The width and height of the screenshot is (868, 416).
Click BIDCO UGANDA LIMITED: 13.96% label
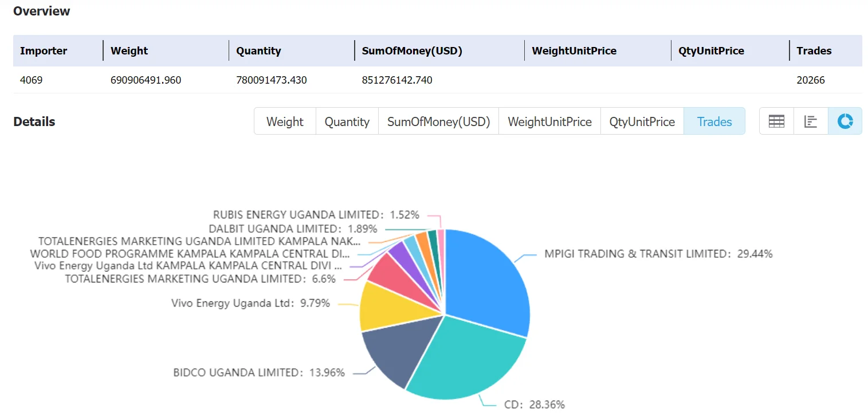(259, 372)
